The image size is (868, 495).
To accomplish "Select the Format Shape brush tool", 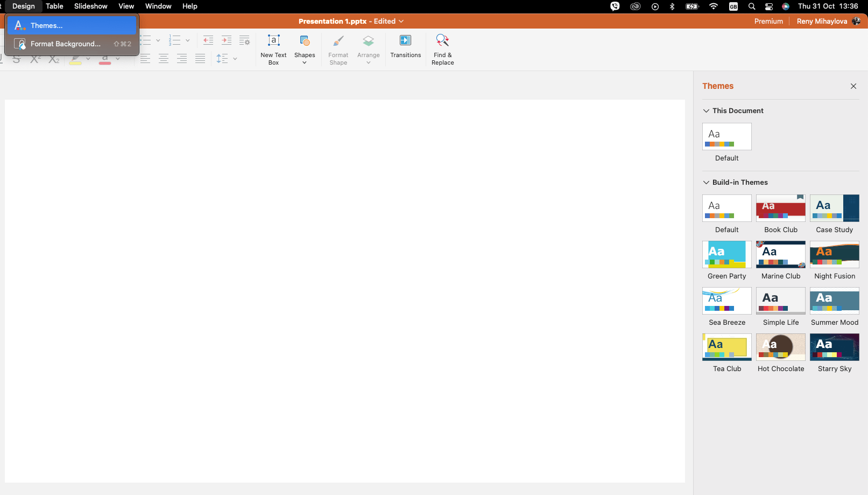I will (x=338, y=48).
